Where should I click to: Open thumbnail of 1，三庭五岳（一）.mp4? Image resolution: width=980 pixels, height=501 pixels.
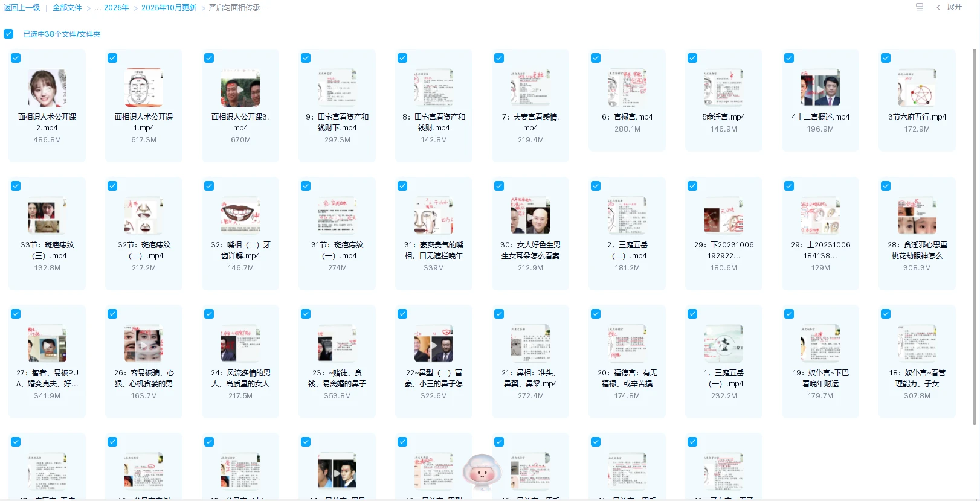click(724, 344)
